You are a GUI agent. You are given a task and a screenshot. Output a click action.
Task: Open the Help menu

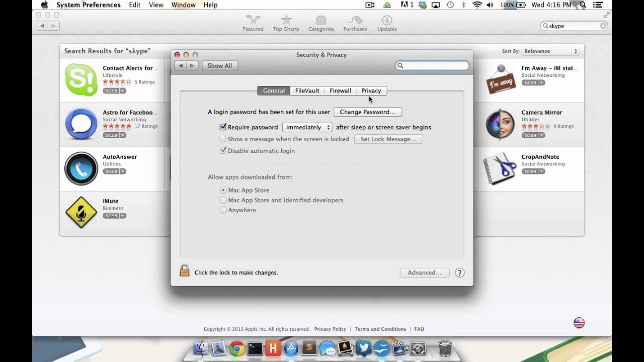click(211, 5)
